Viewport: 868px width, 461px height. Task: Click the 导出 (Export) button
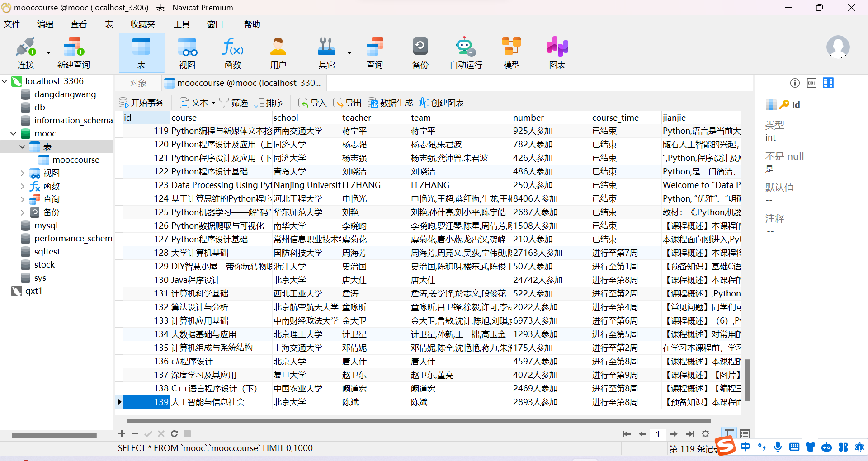pos(347,103)
